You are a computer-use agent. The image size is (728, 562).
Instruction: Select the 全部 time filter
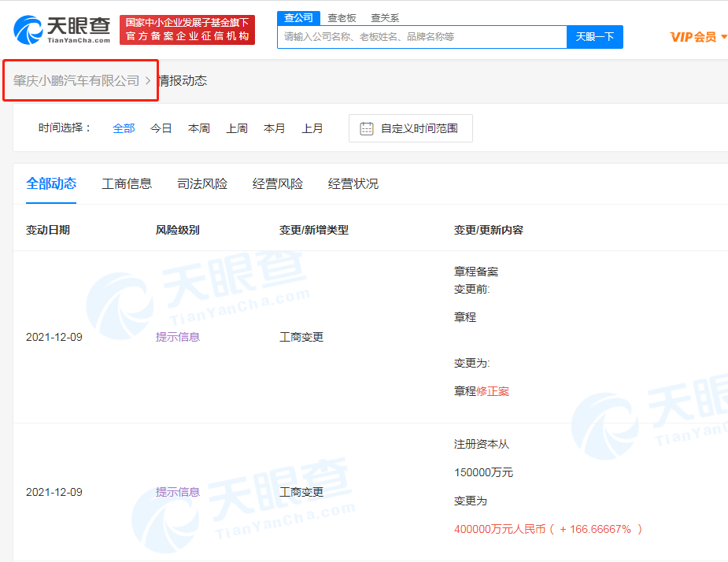click(124, 128)
